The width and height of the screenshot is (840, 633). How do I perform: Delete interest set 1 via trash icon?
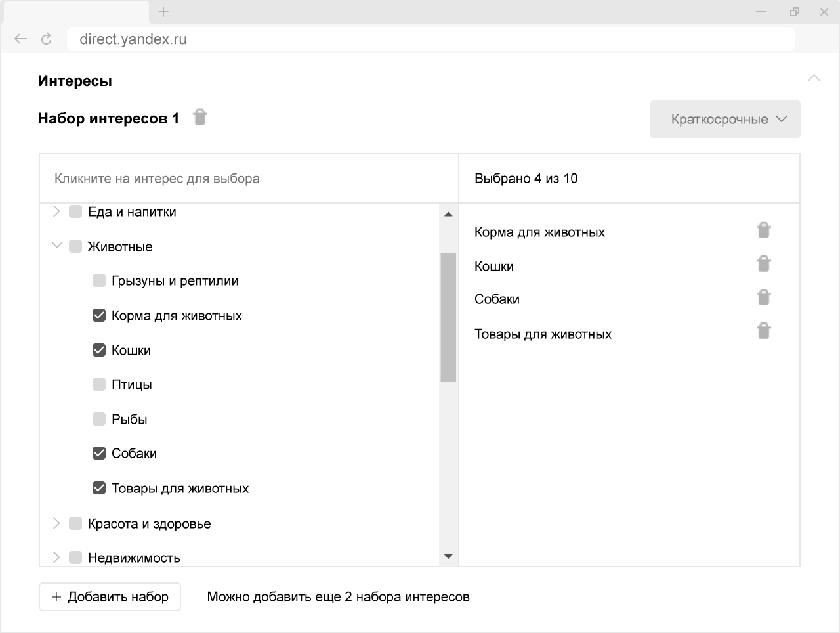(x=200, y=117)
